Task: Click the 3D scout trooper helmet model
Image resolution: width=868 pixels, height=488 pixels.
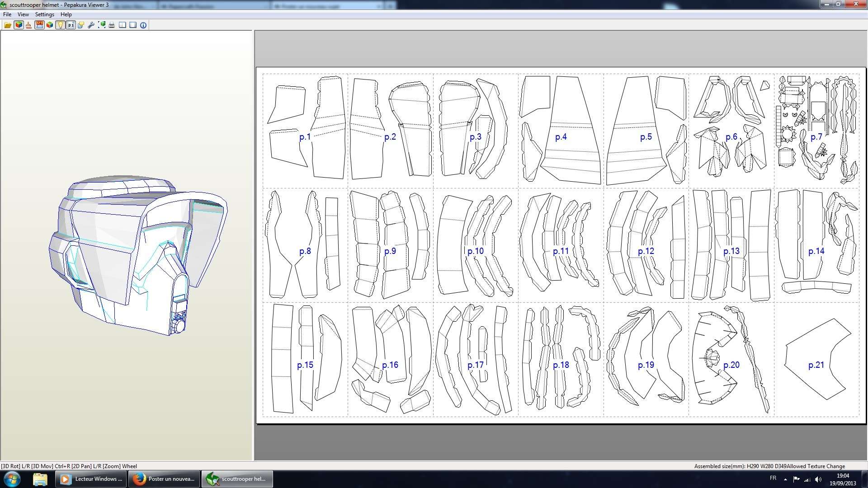Action: point(138,255)
